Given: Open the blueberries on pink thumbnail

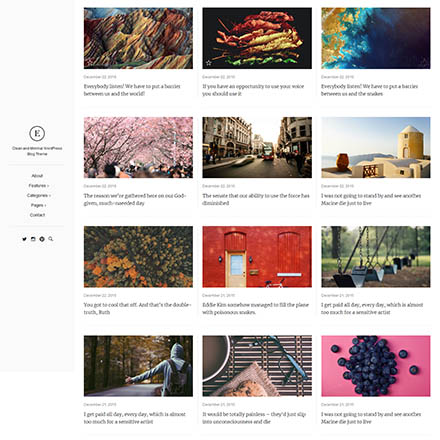Looking at the screenshot, I should coord(376,366).
